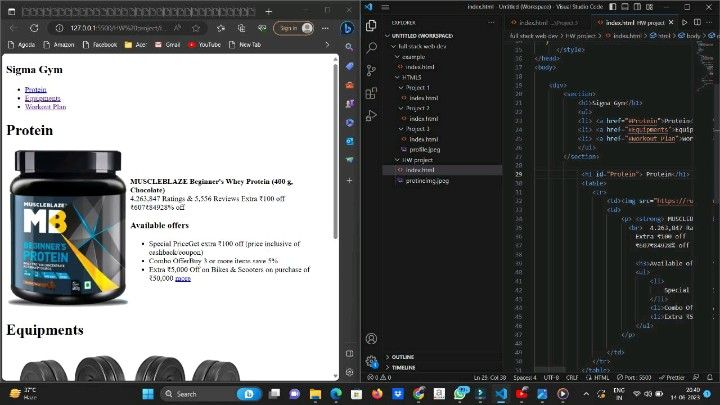Viewport: 720px width, 405px height.
Task: Change the UTF-8 encoding in status bar
Action: pyautogui.click(x=551, y=377)
